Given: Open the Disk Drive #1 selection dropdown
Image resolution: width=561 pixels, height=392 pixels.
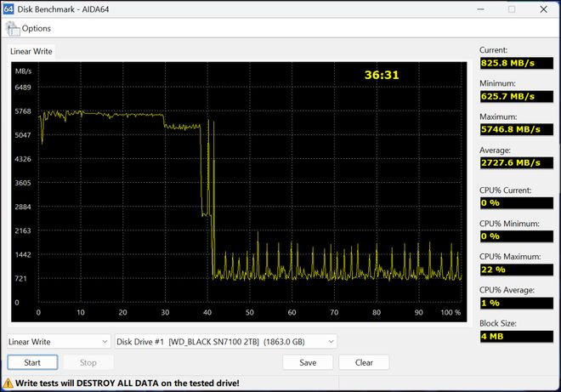Looking at the screenshot, I should 226,342.
